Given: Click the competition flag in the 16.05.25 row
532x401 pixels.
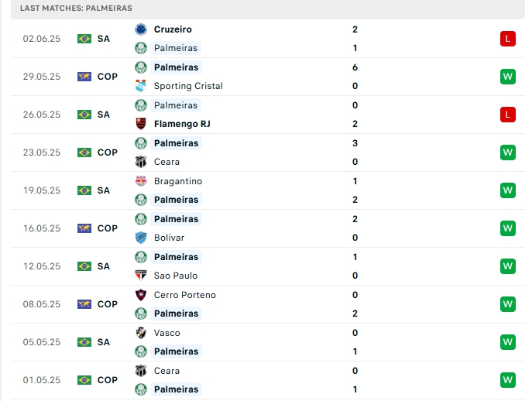Looking at the screenshot, I should [x=84, y=228].
